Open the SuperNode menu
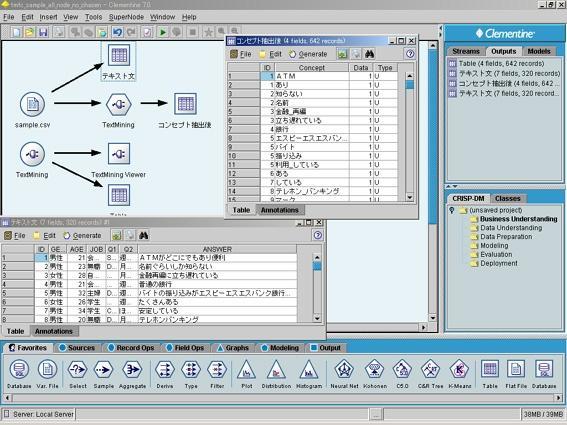The image size is (567, 425). click(126, 17)
